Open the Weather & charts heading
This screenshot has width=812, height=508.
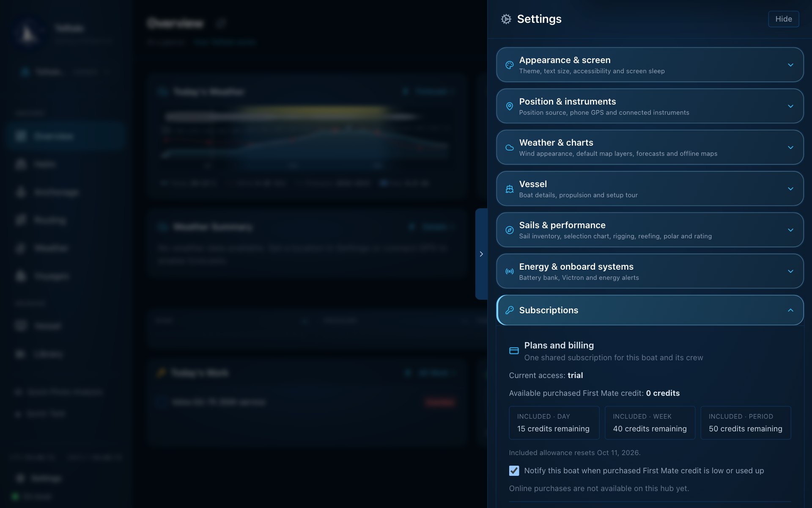(556, 143)
